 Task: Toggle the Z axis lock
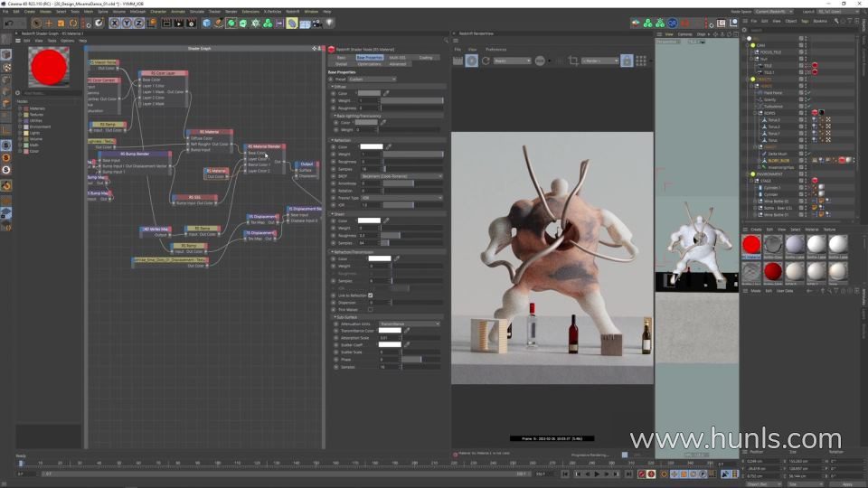click(x=138, y=23)
